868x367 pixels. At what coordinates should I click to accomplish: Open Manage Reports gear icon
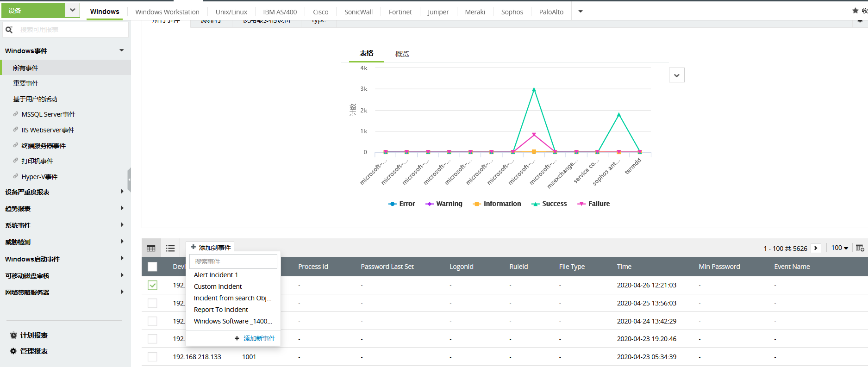[x=13, y=351]
